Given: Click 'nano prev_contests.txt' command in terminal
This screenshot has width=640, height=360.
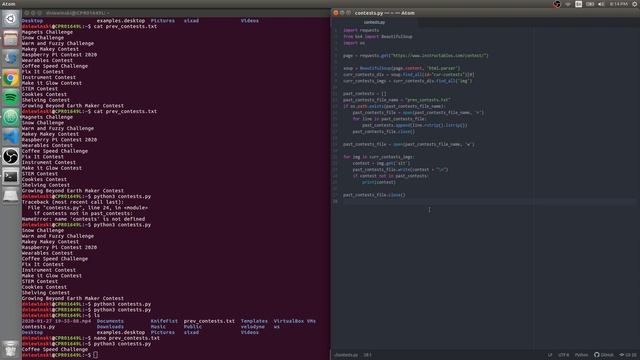Looking at the screenshot, I should coord(127,338).
